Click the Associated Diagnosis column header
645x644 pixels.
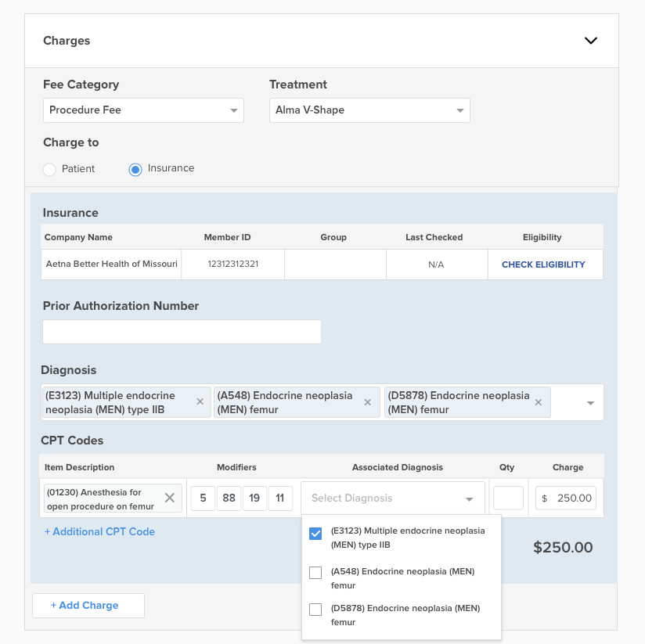[398, 467]
